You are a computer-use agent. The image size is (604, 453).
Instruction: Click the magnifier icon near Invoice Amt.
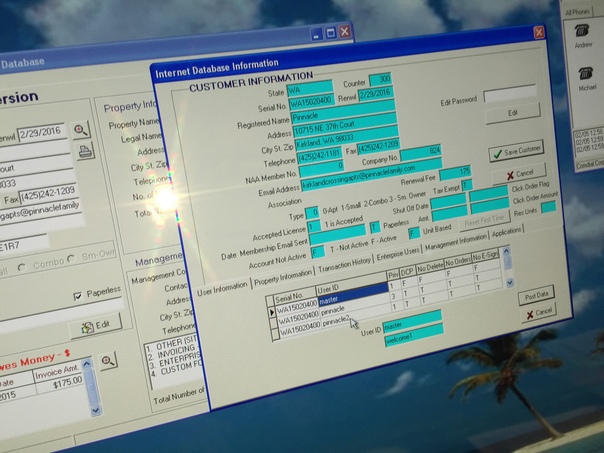pos(108,360)
